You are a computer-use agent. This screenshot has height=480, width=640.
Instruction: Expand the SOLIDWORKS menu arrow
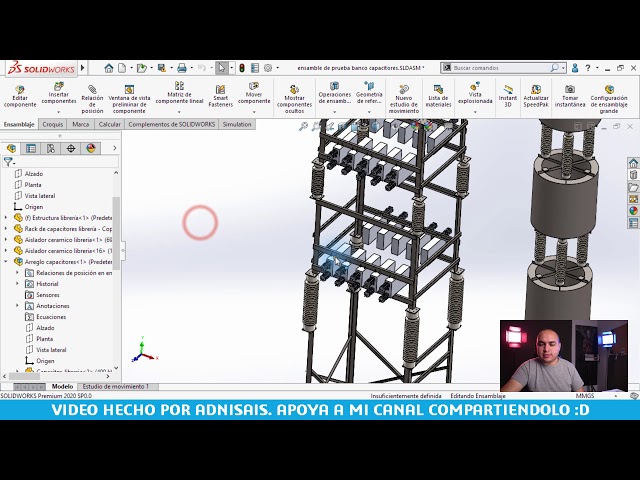[x=83, y=68]
